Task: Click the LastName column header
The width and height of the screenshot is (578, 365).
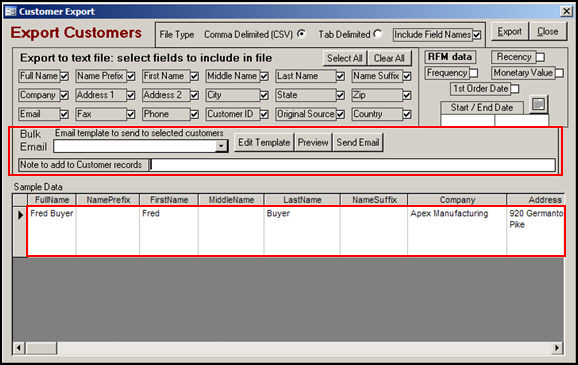Action: click(x=302, y=200)
